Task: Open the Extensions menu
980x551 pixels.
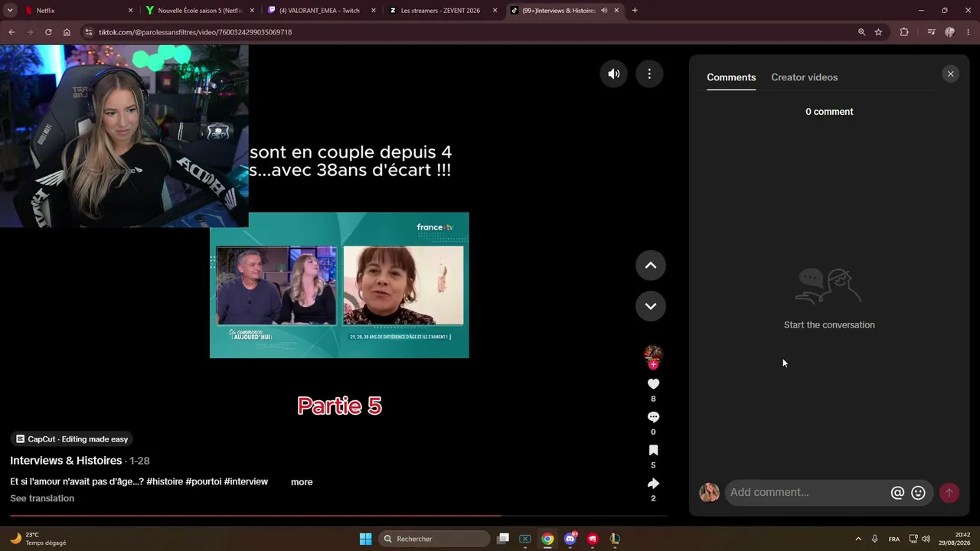Action: 904,32
